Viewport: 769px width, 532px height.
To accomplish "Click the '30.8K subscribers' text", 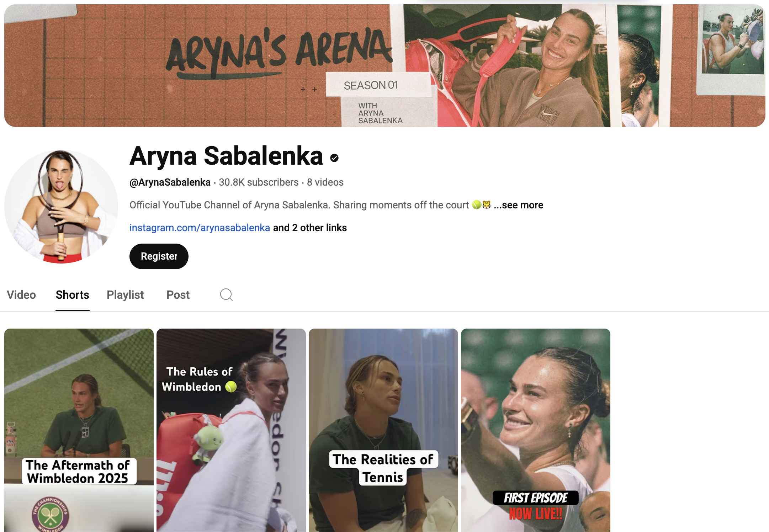I will pos(259,182).
